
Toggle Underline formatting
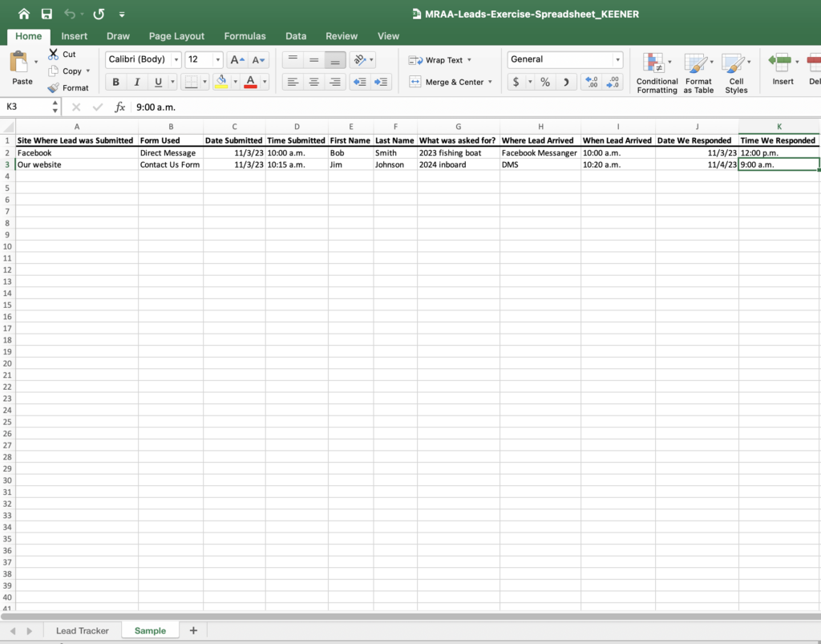click(158, 82)
